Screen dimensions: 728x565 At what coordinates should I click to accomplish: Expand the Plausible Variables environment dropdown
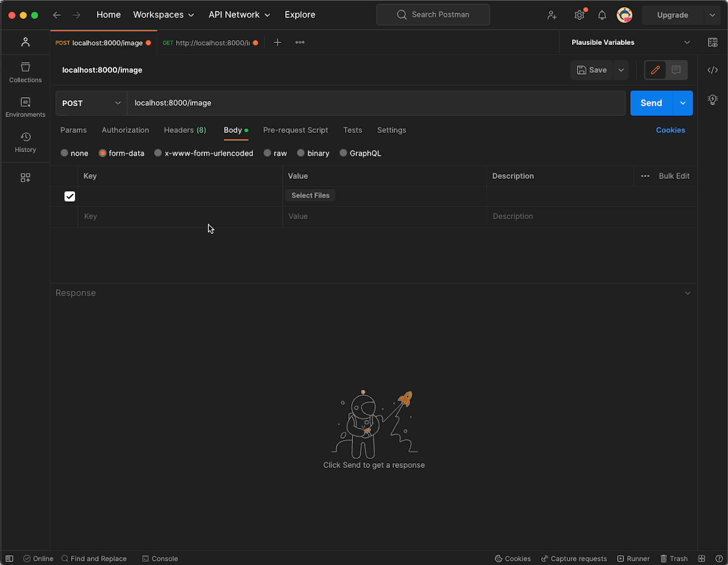(x=687, y=42)
